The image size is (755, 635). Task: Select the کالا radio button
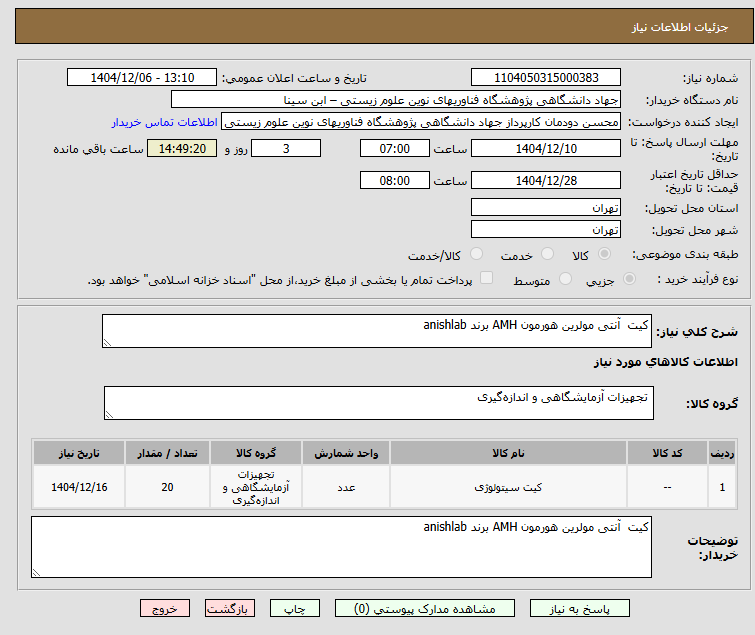point(604,254)
